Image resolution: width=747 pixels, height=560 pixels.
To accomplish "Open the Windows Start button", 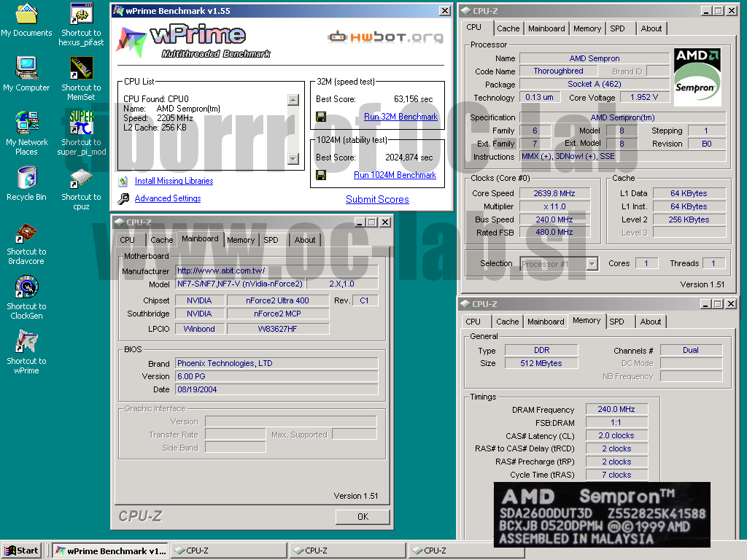I will tap(21, 551).
